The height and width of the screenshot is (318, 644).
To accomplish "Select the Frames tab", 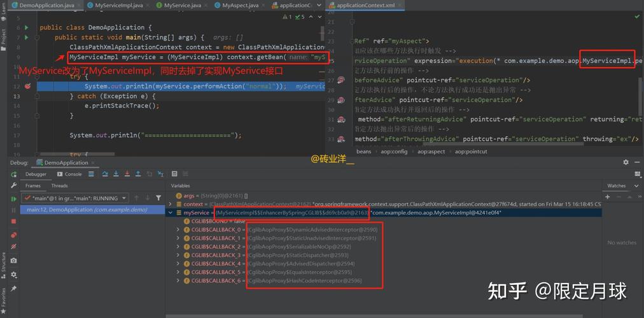I will 33,186.
